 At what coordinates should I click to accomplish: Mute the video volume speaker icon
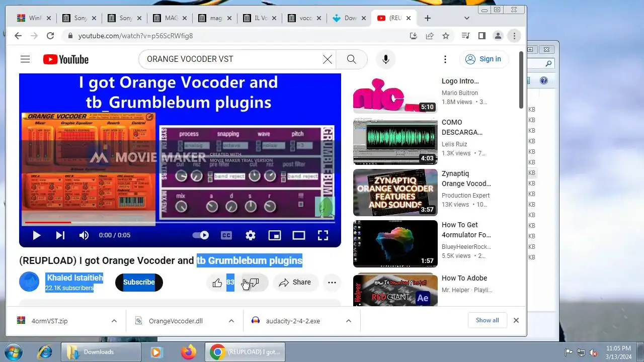(x=84, y=235)
